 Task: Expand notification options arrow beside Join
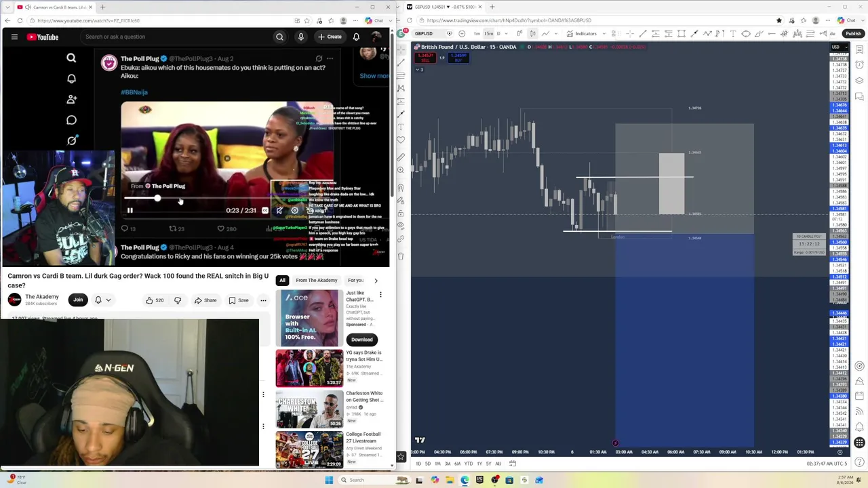click(x=108, y=300)
